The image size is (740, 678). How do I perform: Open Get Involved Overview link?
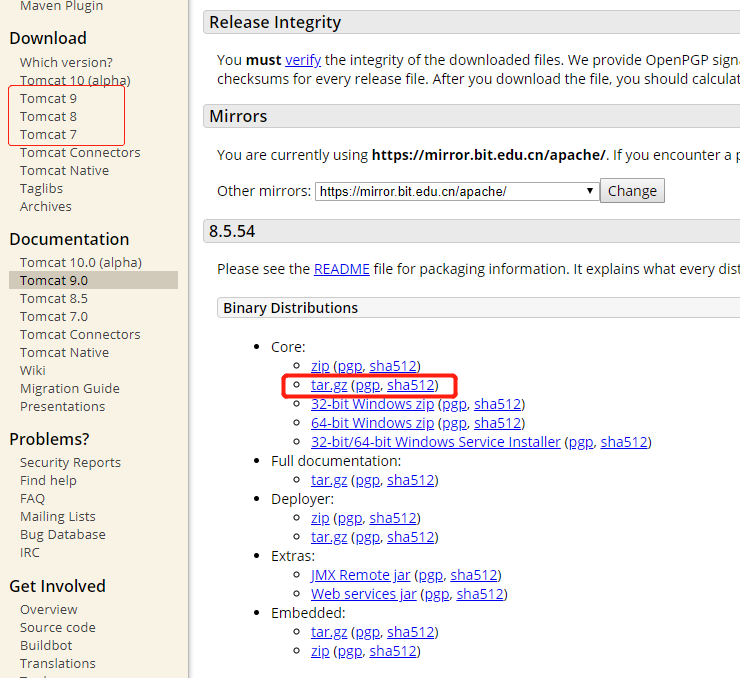[49, 610]
